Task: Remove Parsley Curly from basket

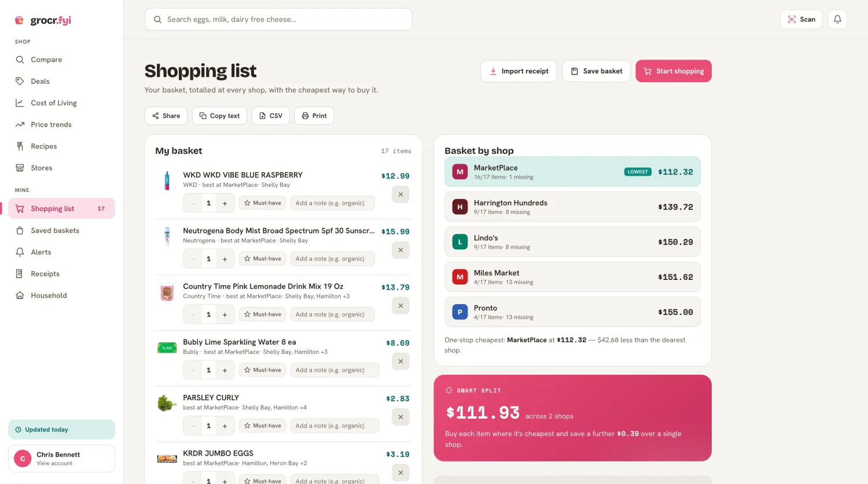Action: click(x=400, y=417)
